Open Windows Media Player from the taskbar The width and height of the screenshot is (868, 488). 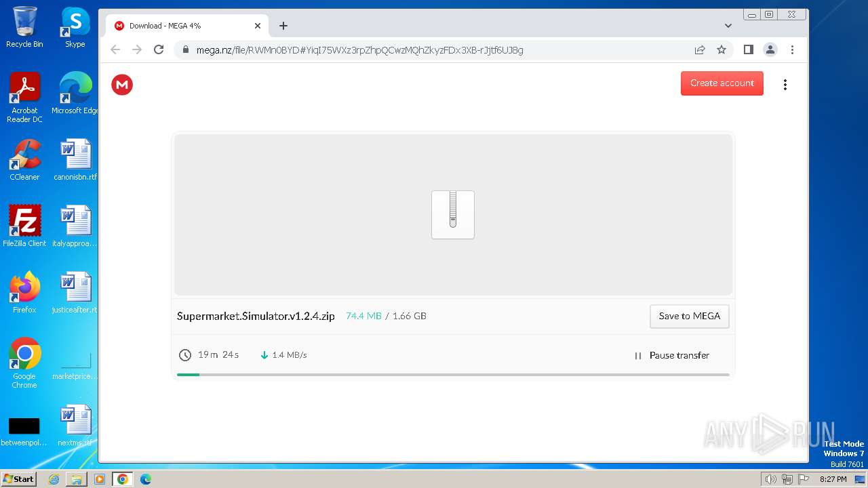coord(100,479)
